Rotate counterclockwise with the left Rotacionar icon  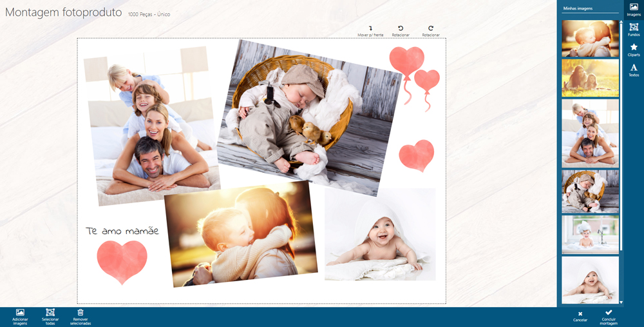pyautogui.click(x=401, y=28)
